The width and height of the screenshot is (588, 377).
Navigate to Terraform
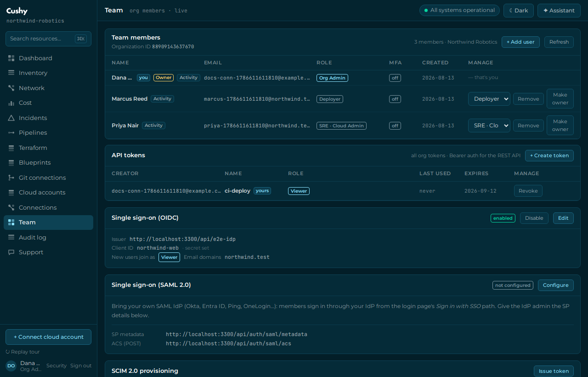pos(48,148)
